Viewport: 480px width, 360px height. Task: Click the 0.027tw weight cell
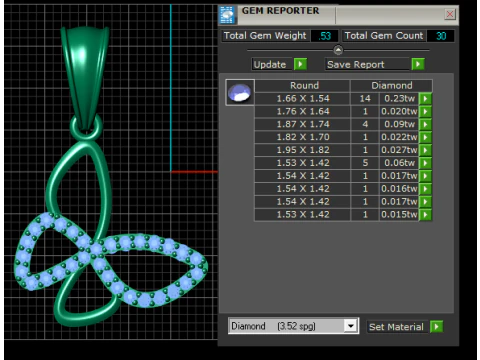(x=399, y=150)
